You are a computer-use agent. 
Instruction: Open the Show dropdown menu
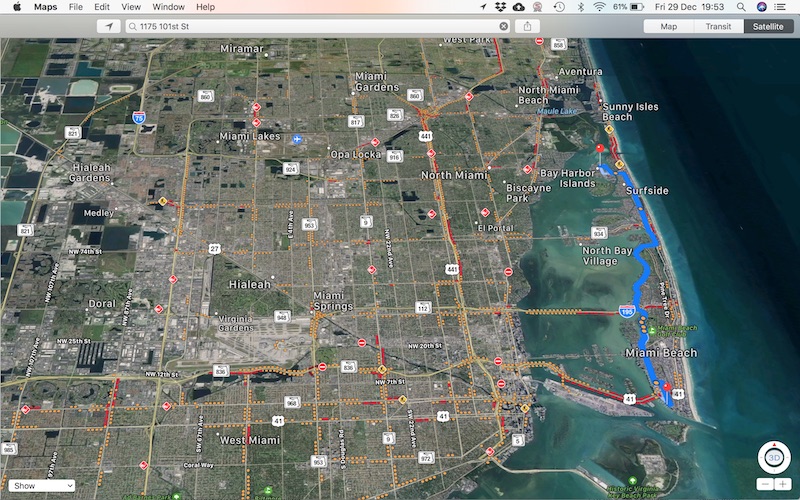click(x=42, y=485)
